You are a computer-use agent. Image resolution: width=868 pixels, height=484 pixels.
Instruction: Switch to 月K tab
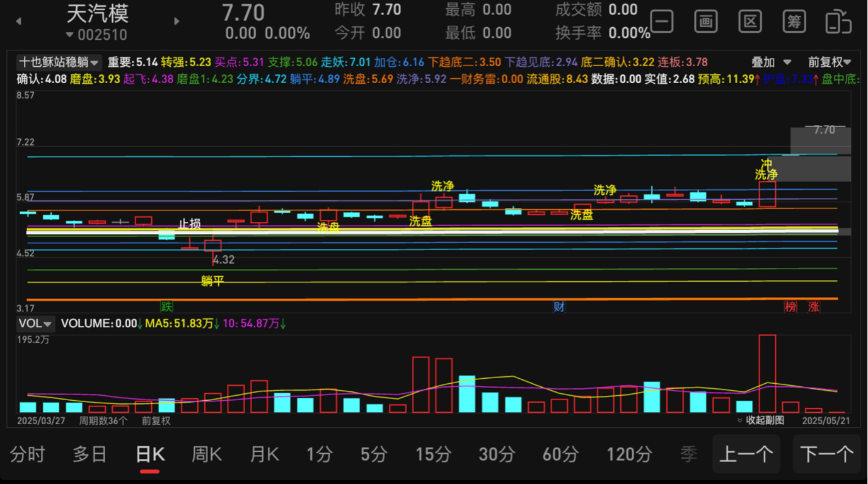265,454
